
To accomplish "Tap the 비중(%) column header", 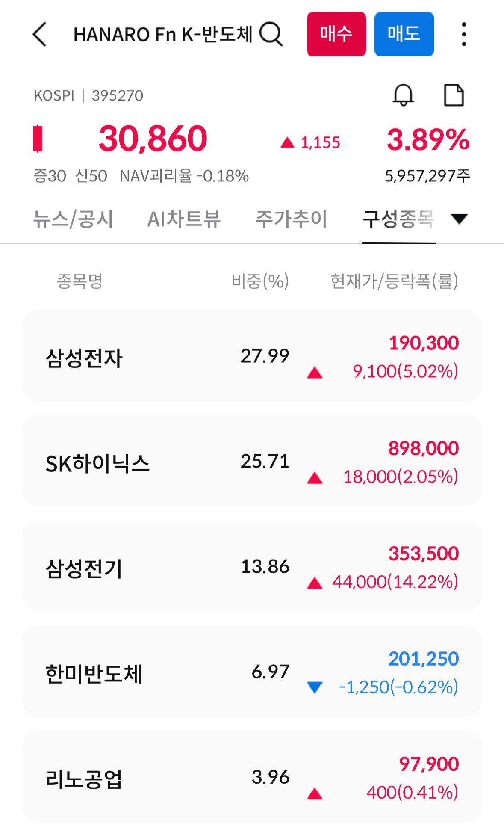I will [260, 281].
